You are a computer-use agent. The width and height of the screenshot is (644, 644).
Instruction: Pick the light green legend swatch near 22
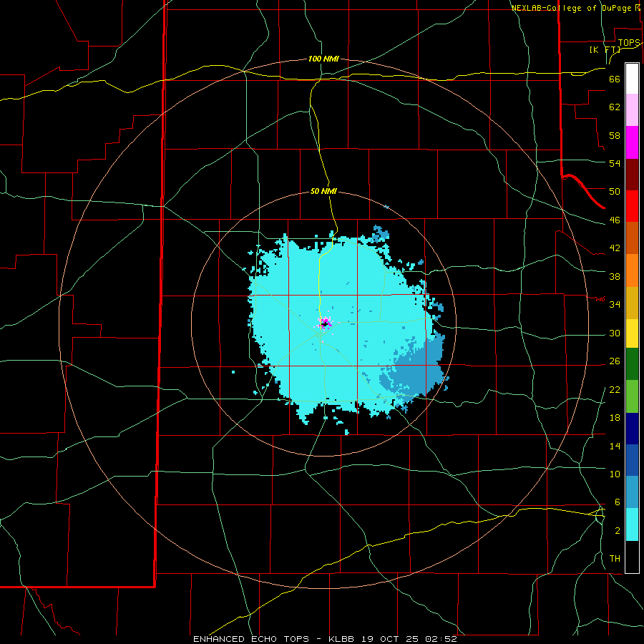pyautogui.click(x=632, y=396)
